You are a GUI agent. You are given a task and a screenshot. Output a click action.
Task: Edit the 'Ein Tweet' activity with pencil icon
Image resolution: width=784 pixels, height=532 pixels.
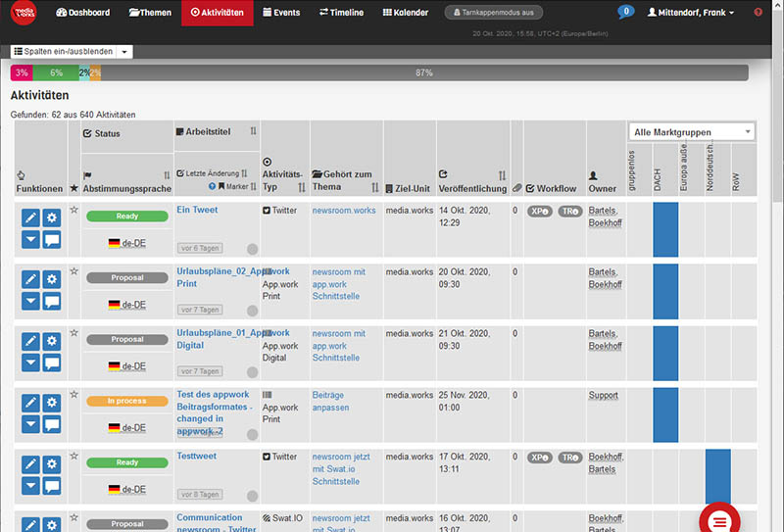pos(30,218)
